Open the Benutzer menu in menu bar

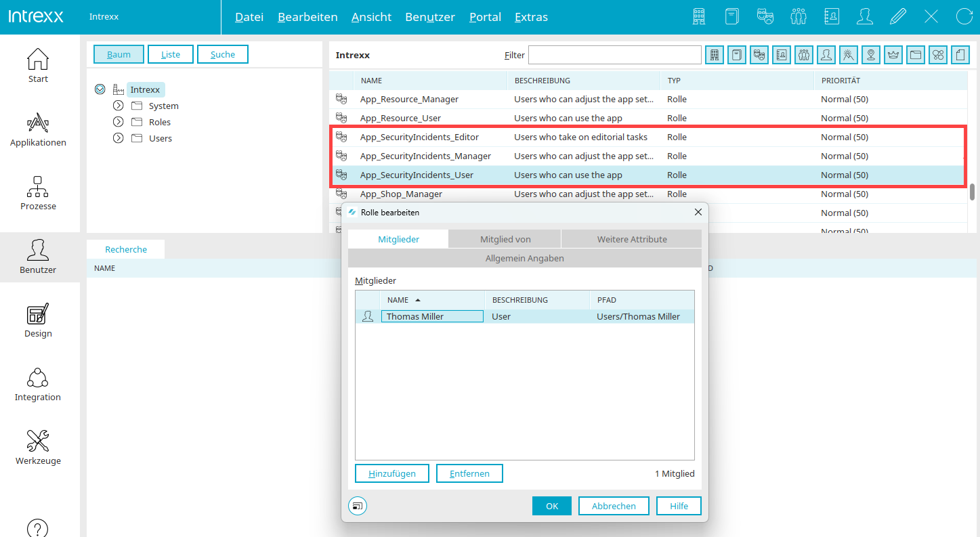point(430,17)
